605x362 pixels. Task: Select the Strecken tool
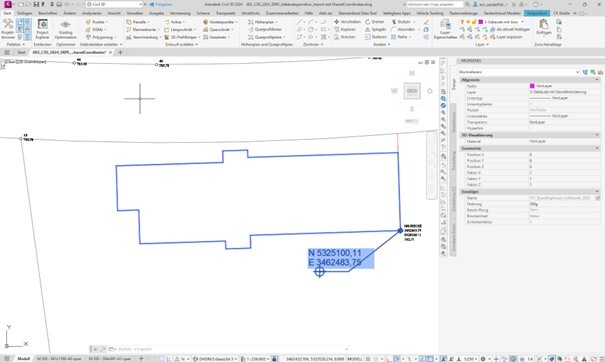(345, 37)
